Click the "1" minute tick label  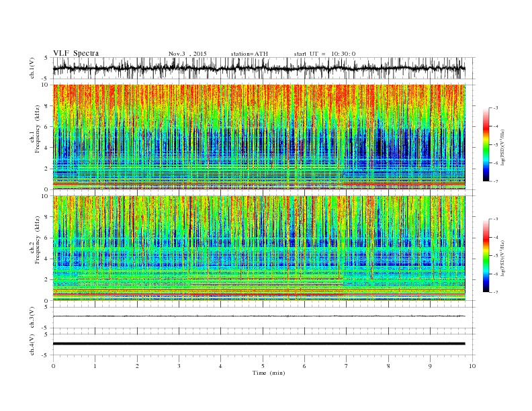click(95, 366)
